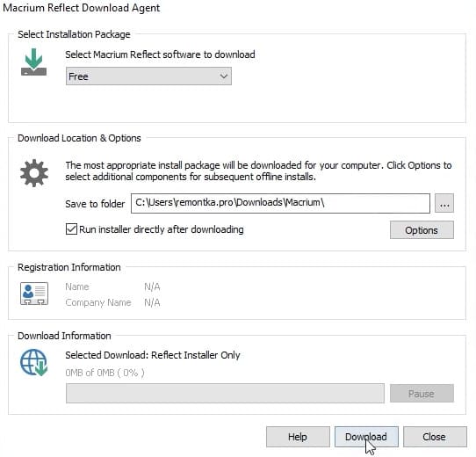Image resolution: width=476 pixels, height=457 pixels.
Task: Click the Download button
Action: 366,437
